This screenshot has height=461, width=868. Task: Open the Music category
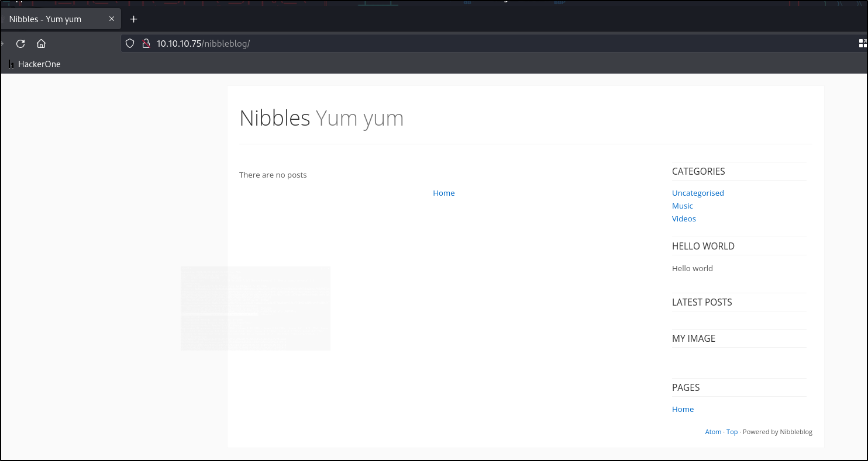682,206
